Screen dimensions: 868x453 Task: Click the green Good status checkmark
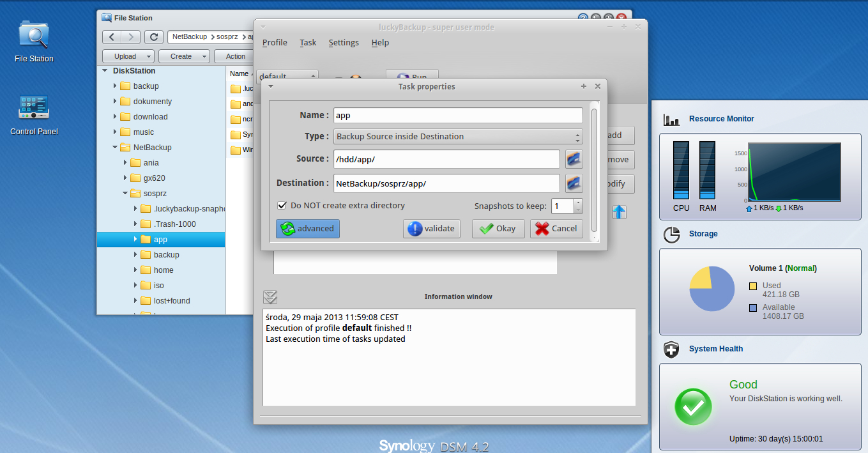(x=694, y=407)
